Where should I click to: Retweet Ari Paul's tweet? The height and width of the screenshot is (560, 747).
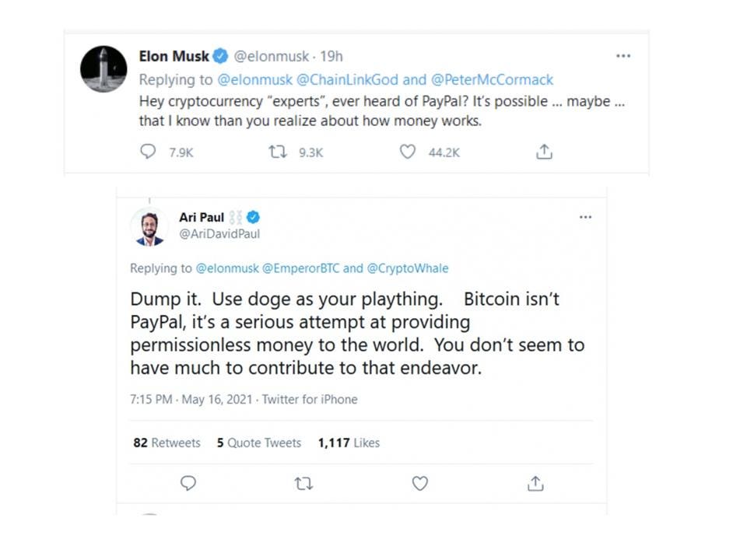[x=303, y=484]
